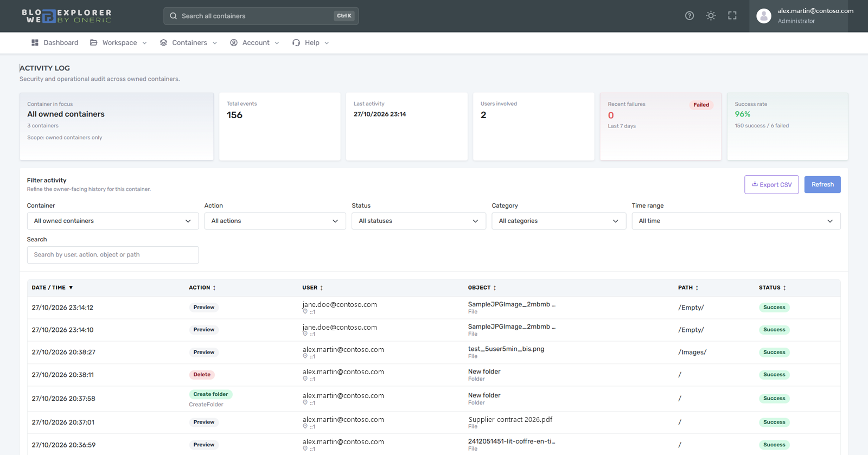Image resolution: width=868 pixels, height=455 pixels.
Task: Click the Ctrl K shortcut badge
Action: click(x=344, y=16)
